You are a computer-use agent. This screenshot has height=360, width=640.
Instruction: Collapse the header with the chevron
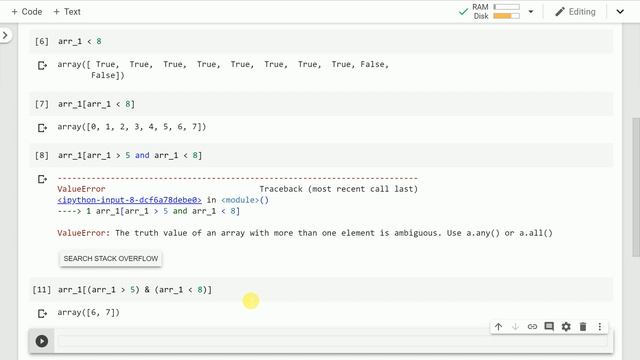[x=620, y=11]
